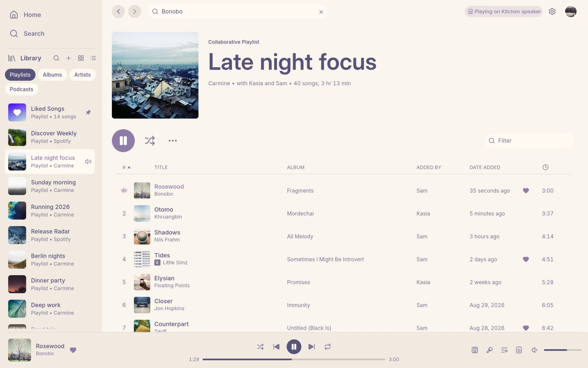This screenshot has height=368, width=588.
Task: Unlike the Counterpart track heart
Action: (x=526, y=328)
